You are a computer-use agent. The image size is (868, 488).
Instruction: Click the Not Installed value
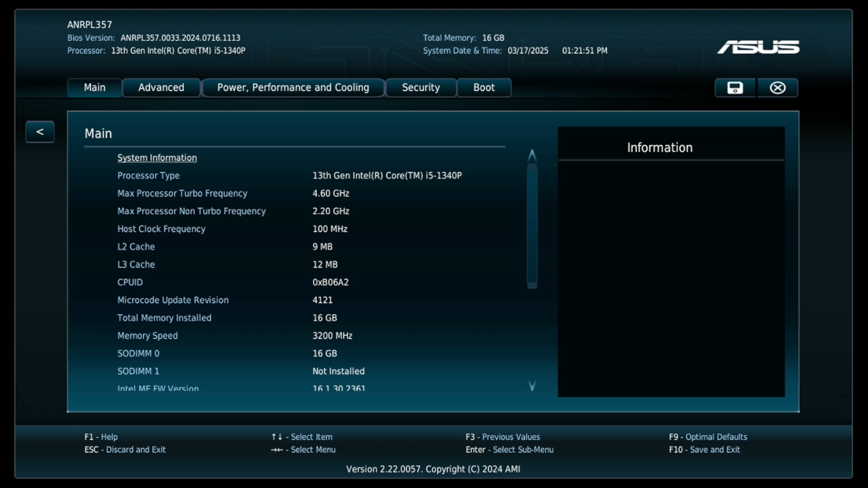click(339, 371)
